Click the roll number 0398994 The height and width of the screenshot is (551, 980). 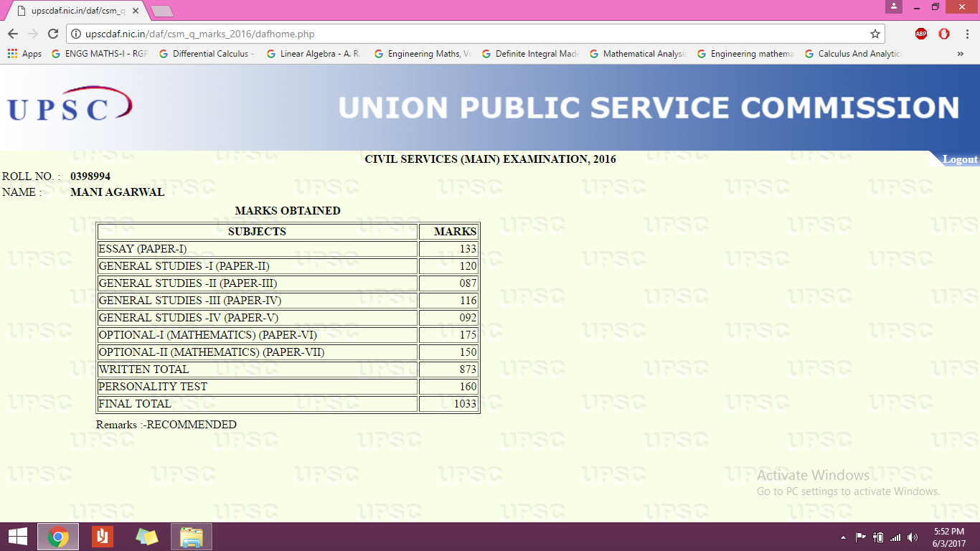[x=90, y=176]
